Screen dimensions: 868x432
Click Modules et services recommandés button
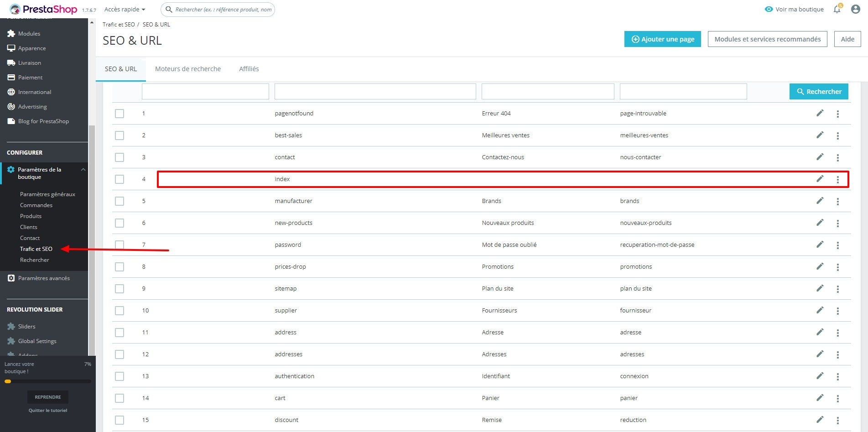(767, 39)
